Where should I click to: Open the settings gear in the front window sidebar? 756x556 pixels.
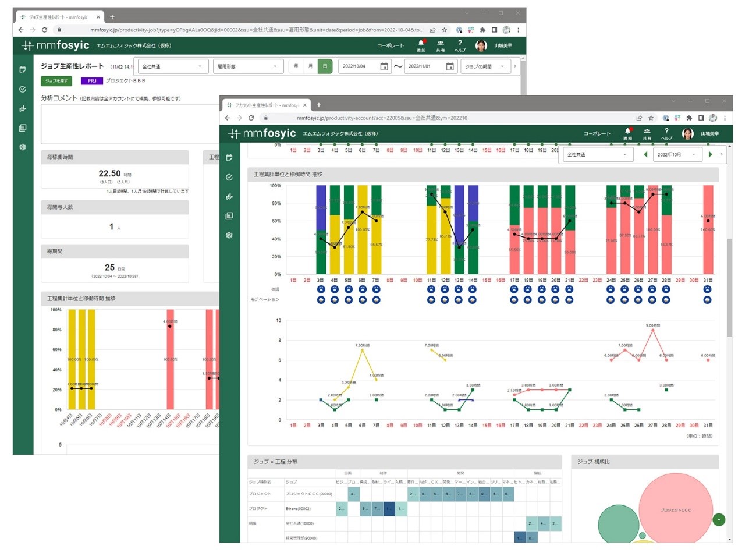(x=229, y=235)
